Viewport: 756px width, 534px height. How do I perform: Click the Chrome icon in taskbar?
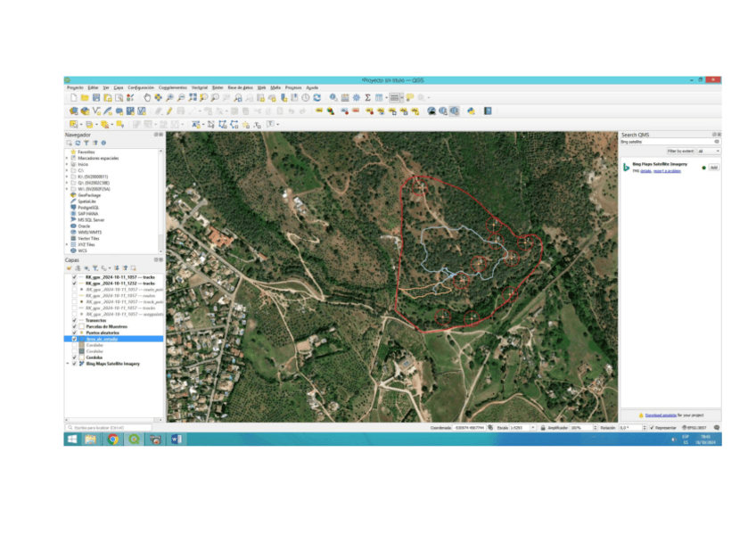click(x=113, y=439)
